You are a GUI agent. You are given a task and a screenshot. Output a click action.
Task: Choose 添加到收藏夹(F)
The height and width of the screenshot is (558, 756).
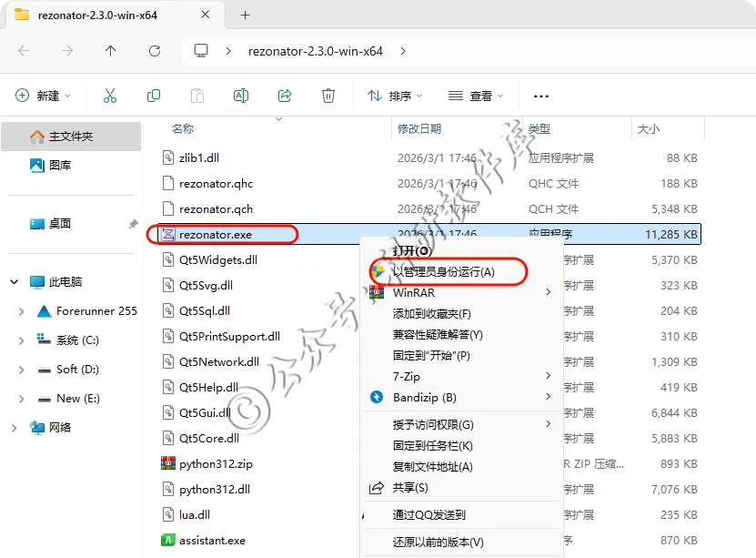point(431,313)
